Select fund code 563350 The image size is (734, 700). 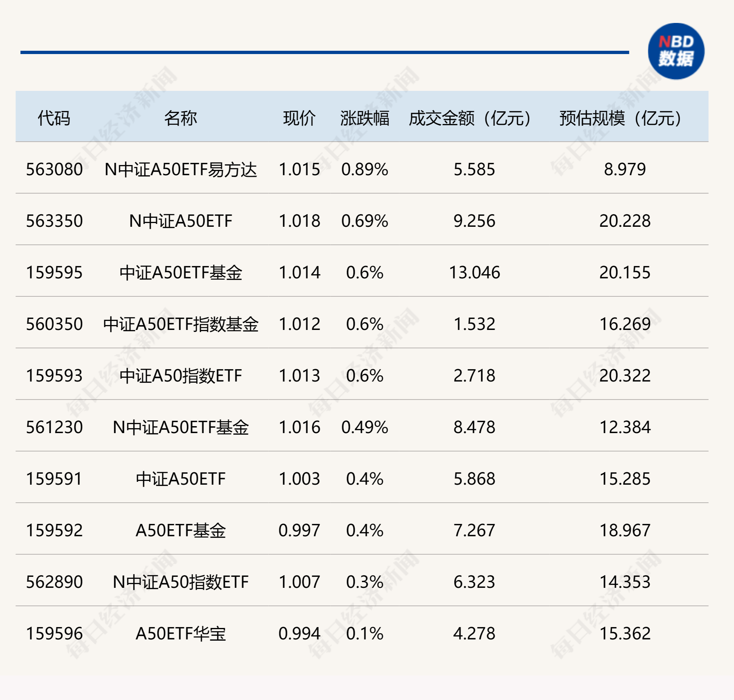point(54,221)
